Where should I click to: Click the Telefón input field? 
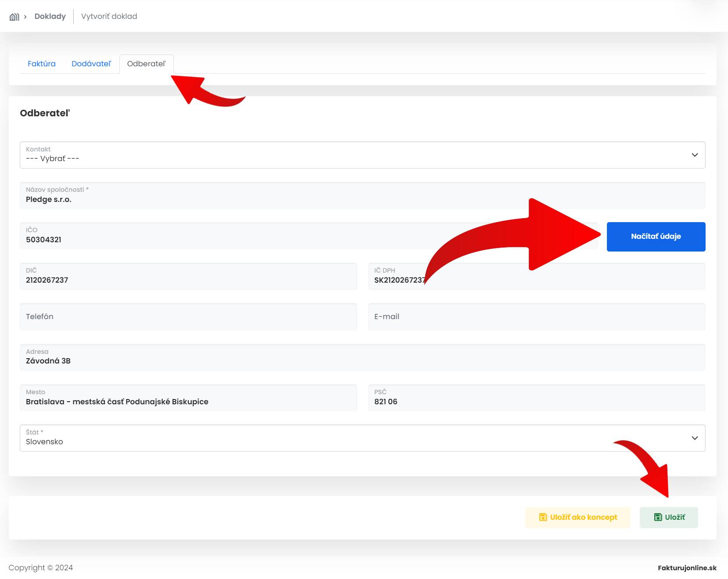[x=188, y=316]
